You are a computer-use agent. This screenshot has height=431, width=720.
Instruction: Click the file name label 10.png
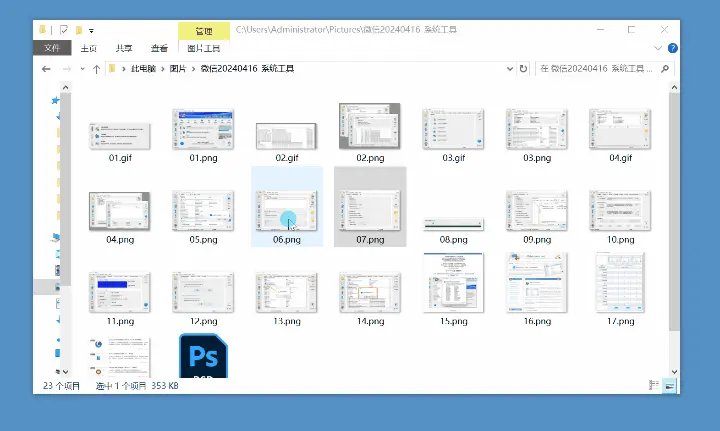point(620,240)
